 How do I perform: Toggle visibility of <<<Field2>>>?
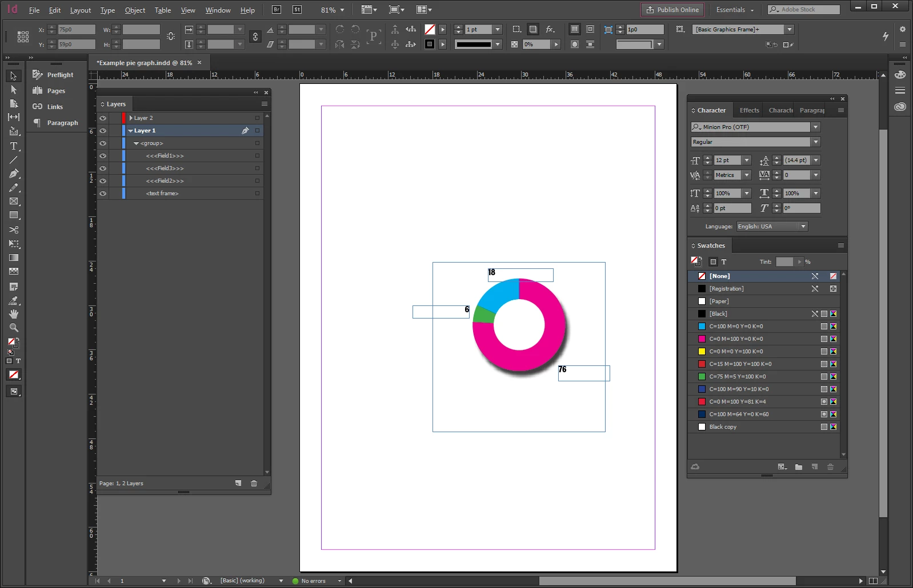click(x=103, y=181)
